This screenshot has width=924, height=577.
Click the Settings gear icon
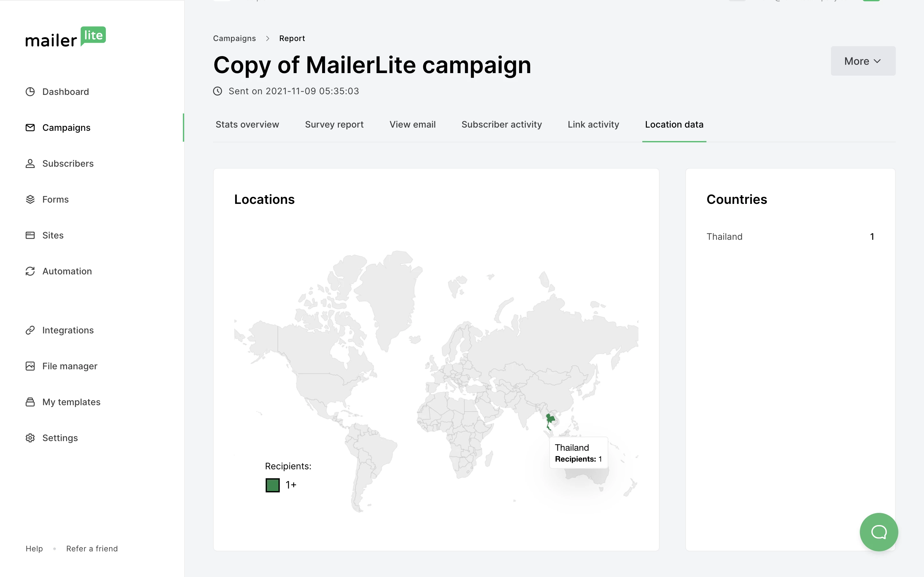pos(30,438)
